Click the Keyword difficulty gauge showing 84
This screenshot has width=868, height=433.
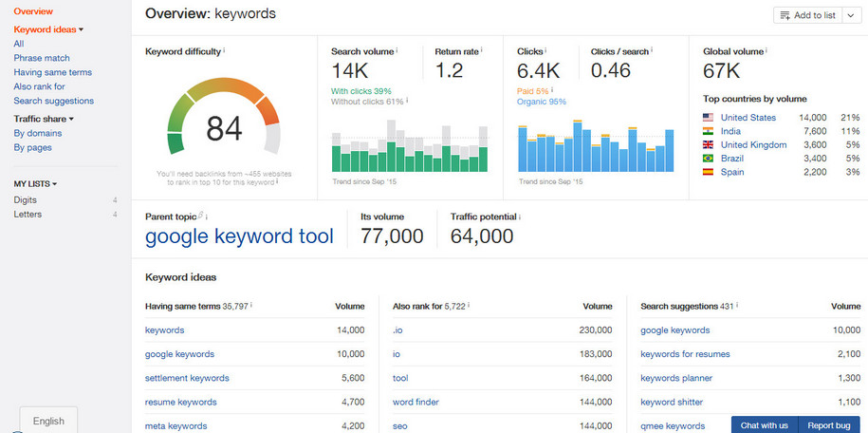click(x=224, y=117)
